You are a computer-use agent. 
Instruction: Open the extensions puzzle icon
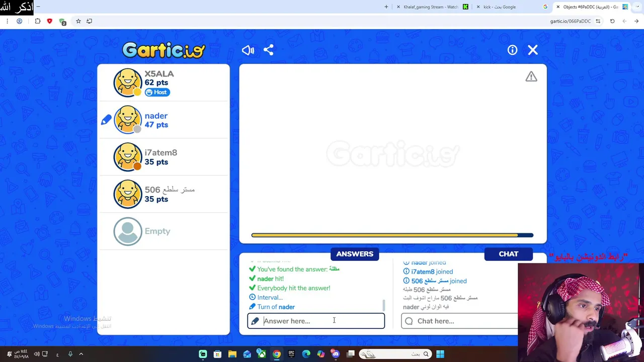38,21
